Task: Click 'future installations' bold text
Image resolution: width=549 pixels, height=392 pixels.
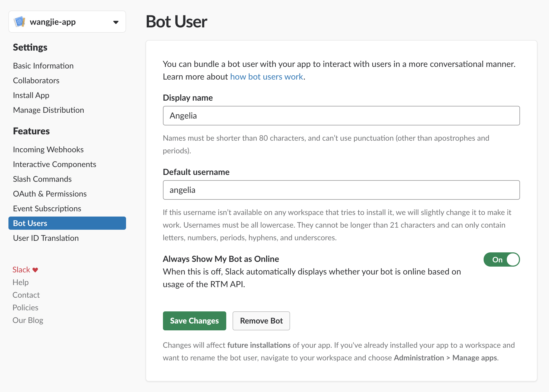Action: tap(259, 345)
